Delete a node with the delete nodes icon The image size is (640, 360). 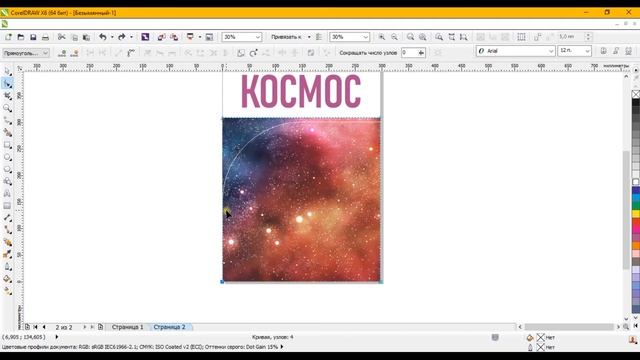[74, 53]
